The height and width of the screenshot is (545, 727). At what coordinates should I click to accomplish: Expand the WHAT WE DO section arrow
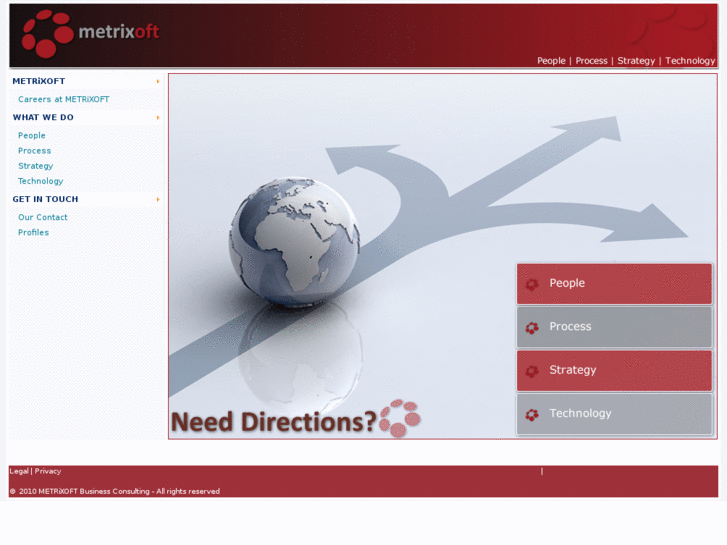pyautogui.click(x=158, y=117)
